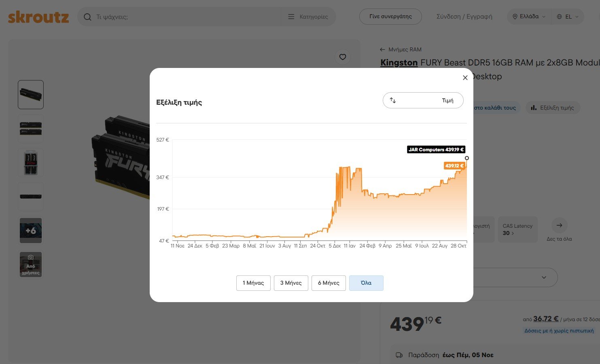Screen dimensions: 600x364
Task: Click the CAS Latency 30 spec card
Action: click(x=517, y=229)
